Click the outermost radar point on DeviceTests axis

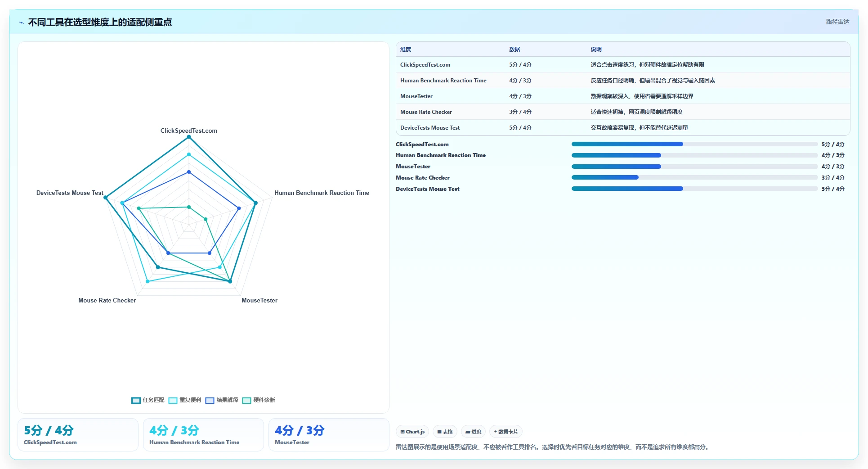coord(106,198)
